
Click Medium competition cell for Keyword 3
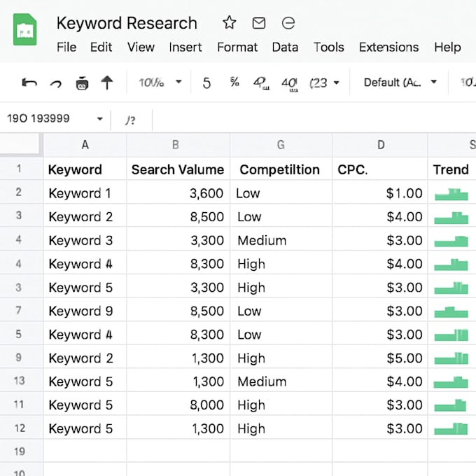pyautogui.click(x=281, y=240)
